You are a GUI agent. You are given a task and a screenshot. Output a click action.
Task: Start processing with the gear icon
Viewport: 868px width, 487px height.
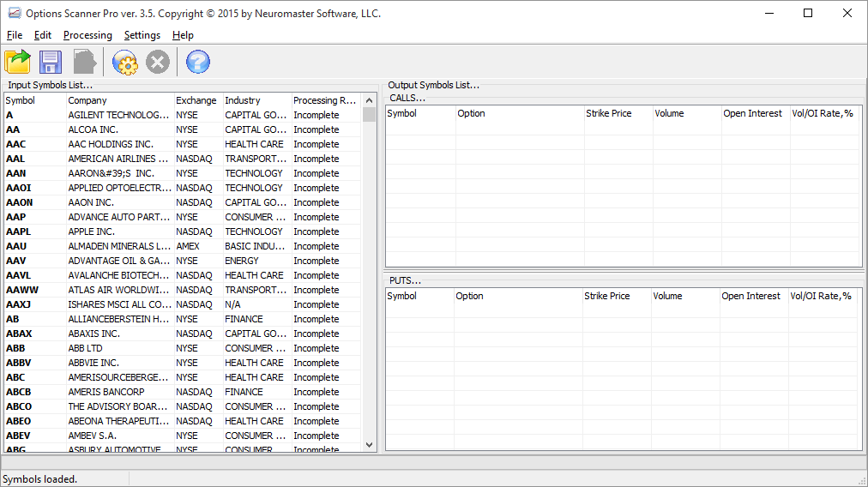[x=124, y=62]
